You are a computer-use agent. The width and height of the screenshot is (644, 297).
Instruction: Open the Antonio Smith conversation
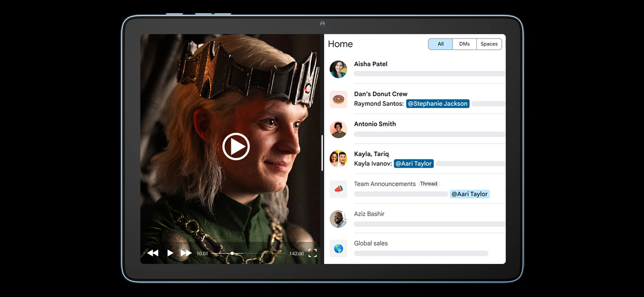point(415,129)
